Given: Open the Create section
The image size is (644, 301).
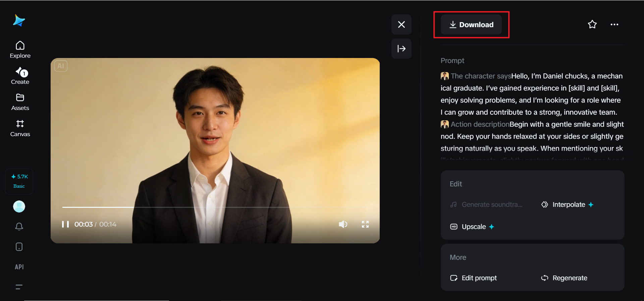Looking at the screenshot, I should (x=20, y=76).
